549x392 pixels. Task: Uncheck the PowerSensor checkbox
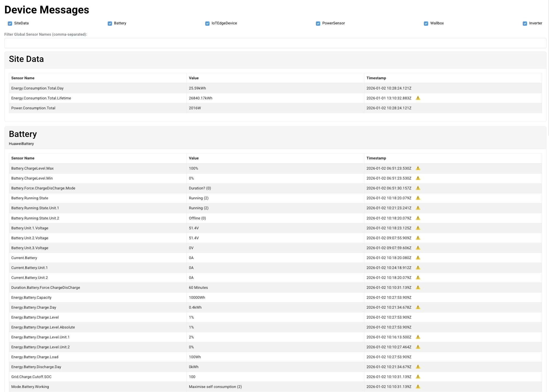(x=318, y=24)
